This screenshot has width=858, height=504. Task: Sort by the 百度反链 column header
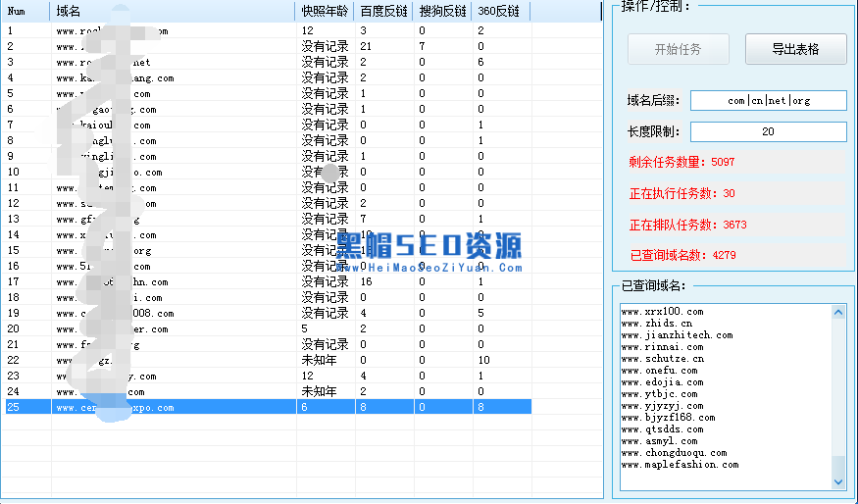[x=383, y=12]
